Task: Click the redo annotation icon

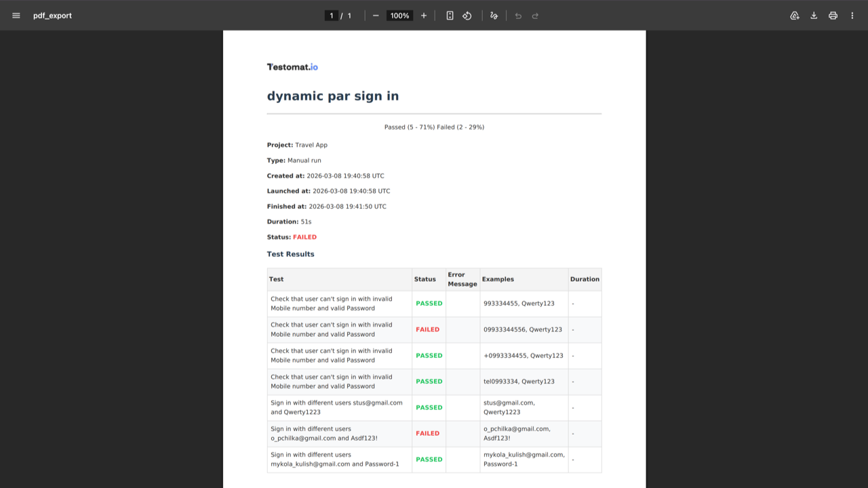Action: (534, 15)
